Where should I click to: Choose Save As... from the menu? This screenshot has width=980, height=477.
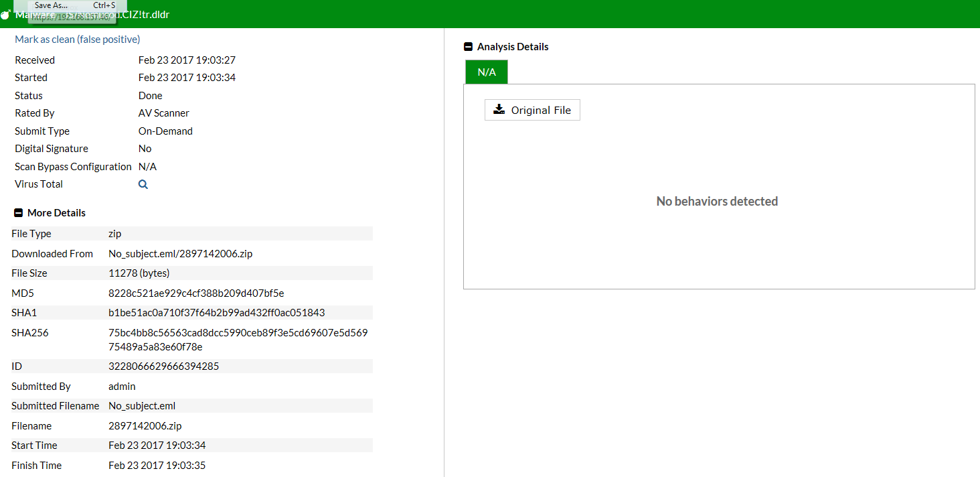click(x=51, y=5)
